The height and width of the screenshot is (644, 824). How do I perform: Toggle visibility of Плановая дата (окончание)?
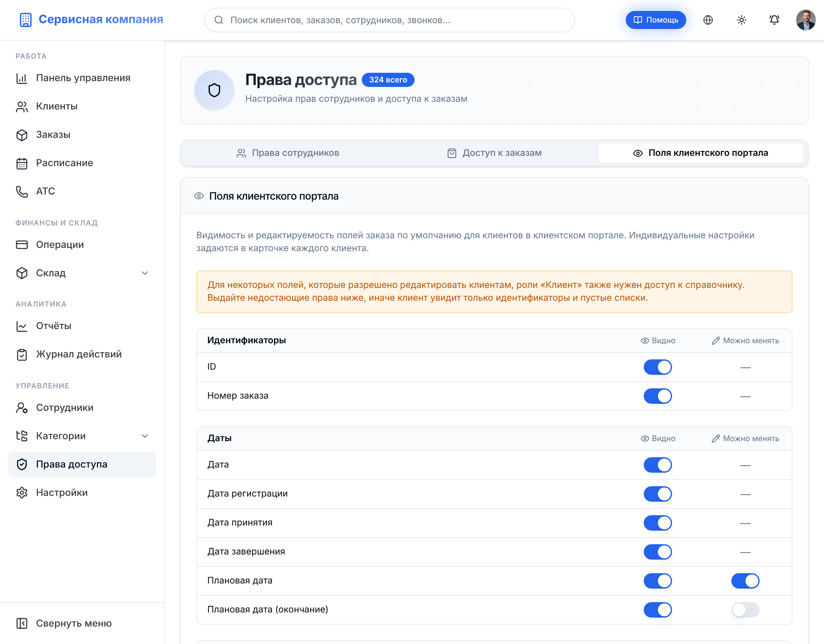pyautogui.click(x=658, y=610)
